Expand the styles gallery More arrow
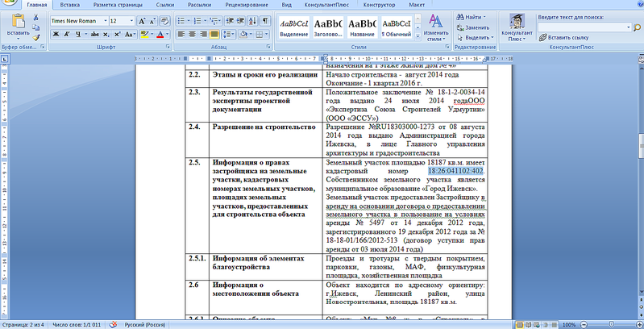The height and width of the screenshot is (329, 644). click(x=418, y=37)
